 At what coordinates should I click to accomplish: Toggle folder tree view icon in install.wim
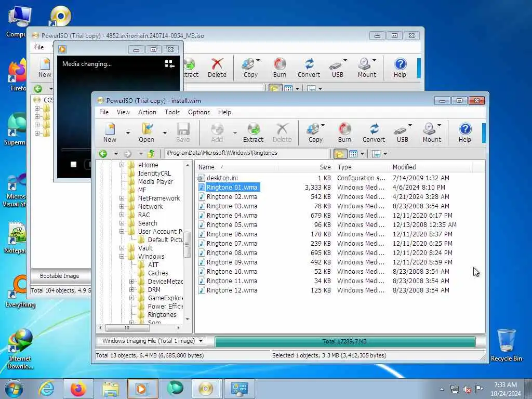pos(339,154)
